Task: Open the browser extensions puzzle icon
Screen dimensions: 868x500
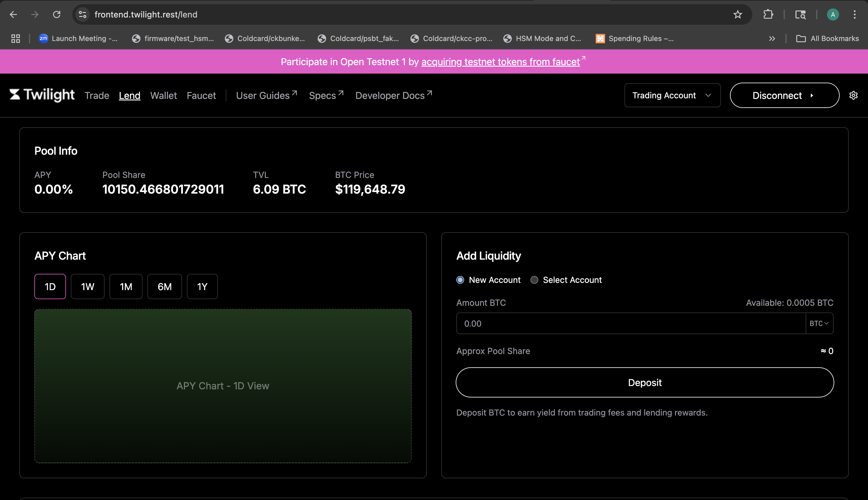Action: coord(768,14)
